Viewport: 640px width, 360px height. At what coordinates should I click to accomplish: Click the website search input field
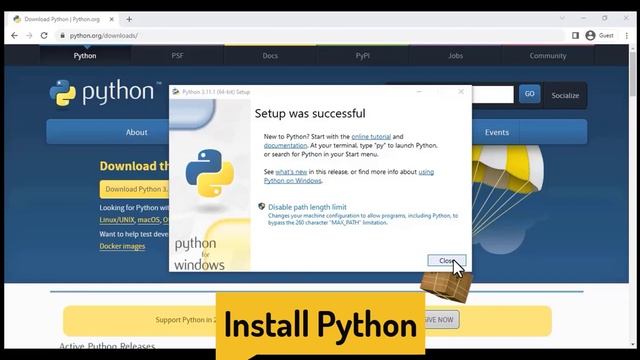point(493,94)
